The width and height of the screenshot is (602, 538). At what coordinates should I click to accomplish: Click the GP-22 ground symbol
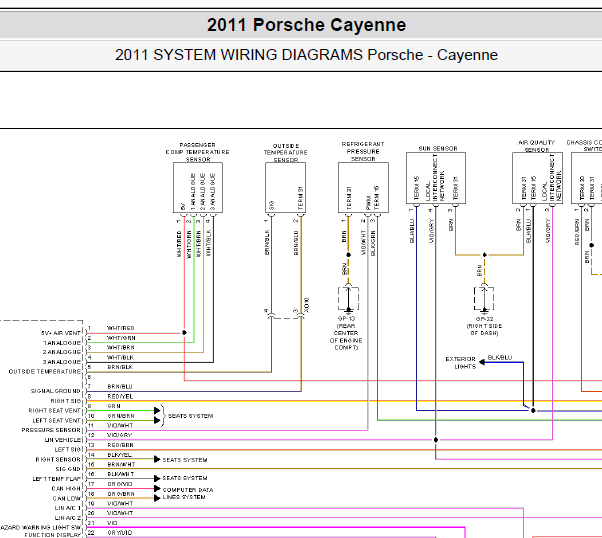pyautogui.click(x=484, y=299)
